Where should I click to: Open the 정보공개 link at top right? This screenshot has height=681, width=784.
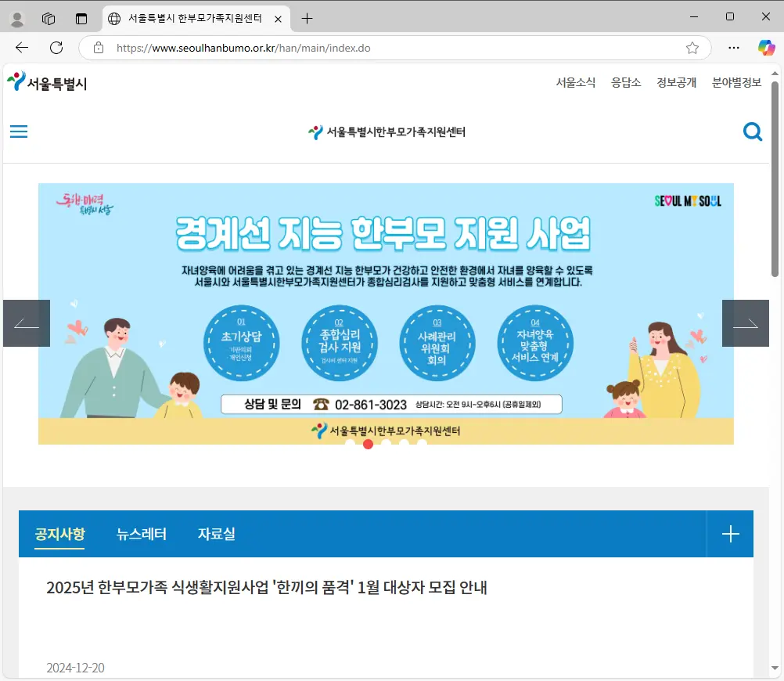pyautogui.click(x=676, y=82)
